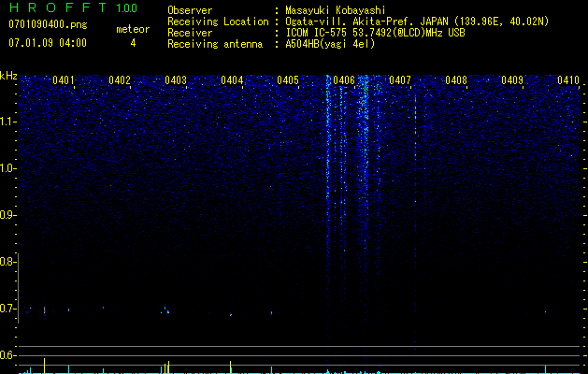Click the 0405 time marker
Screen dimensions: 588x374
coord(288,80)
